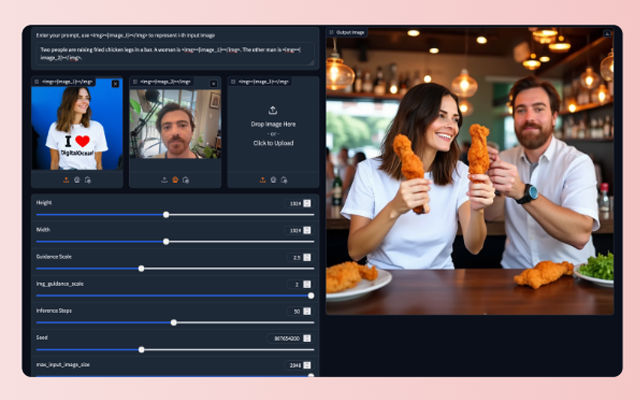640x400 pixels.
Task: Click the large upload arrow icon in image_3
Action: click(x=273, y=110)
